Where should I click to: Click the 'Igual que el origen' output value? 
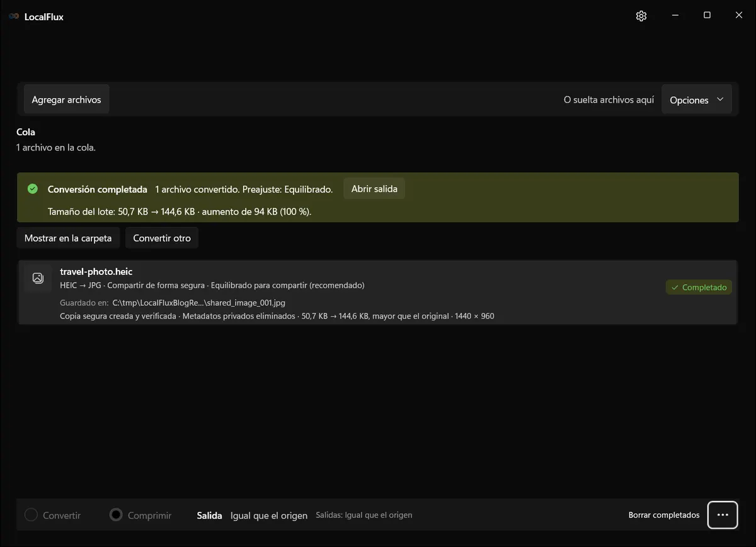[x=269, y=516]
